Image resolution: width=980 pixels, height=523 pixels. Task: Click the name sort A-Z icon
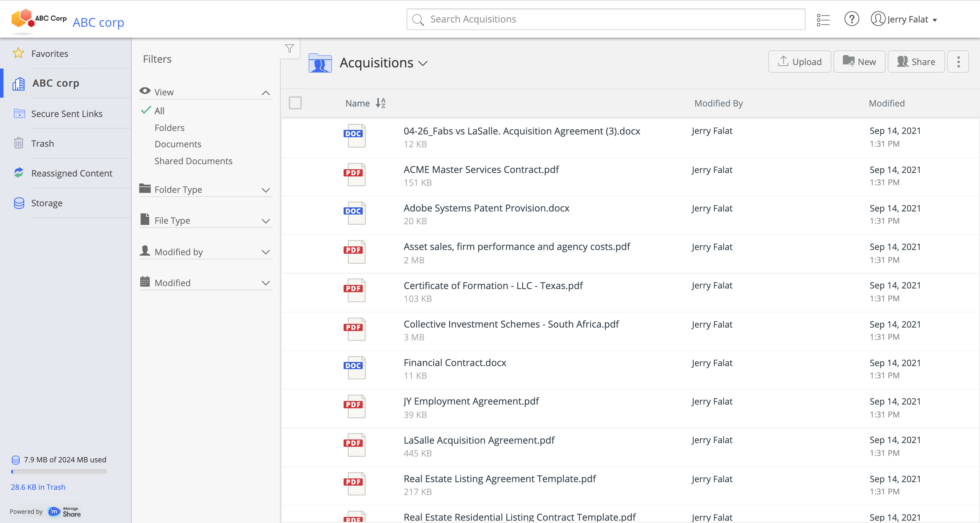(x=381, y=103)
